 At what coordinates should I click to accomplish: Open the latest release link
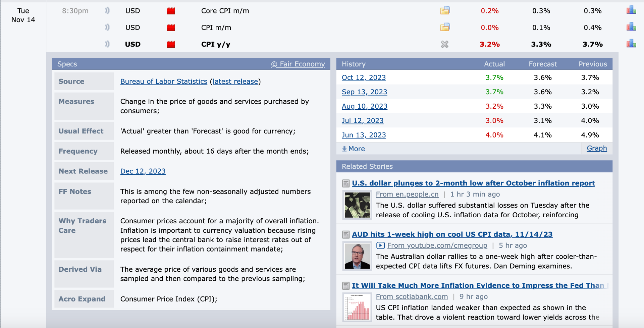click(x=235, y=81)
